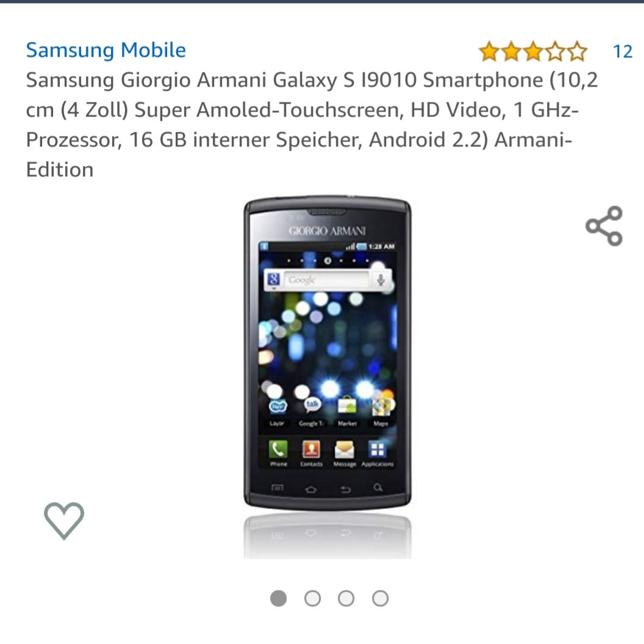
Task: Click the Samsung Giorgio Armani Galaxy S title
Action: pyautogui.click(x=312, y=124)
